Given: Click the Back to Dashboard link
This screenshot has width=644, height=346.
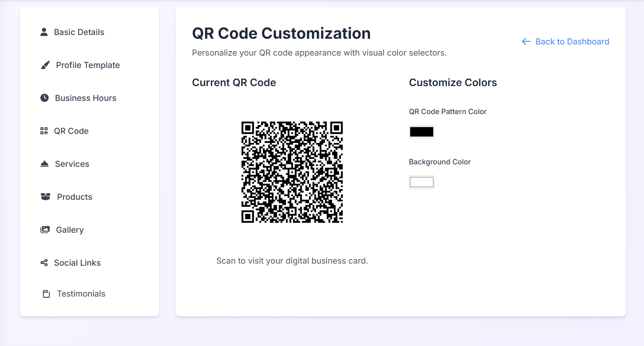Looking at the screenshot, I should point(572,42).
